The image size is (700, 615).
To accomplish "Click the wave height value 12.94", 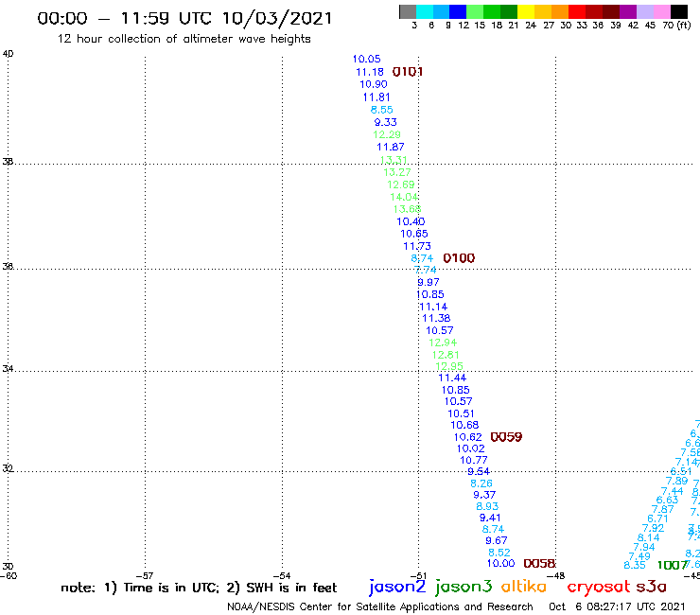I will coord(443,343).
